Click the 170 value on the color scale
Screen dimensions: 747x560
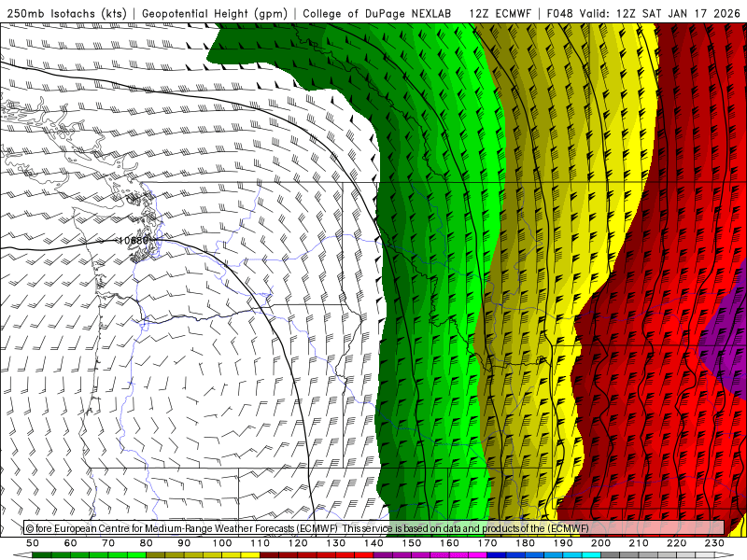click(x=487, y=543)
